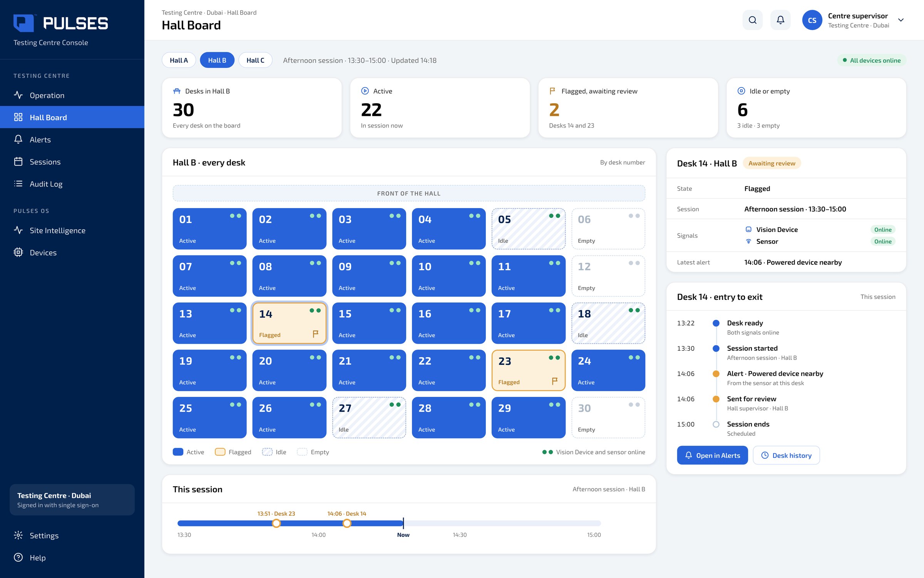Image resolution: width=924 pixels, height=578 pixels.
Task: Click the PULSES logo icon
Action: pos(24,23)
